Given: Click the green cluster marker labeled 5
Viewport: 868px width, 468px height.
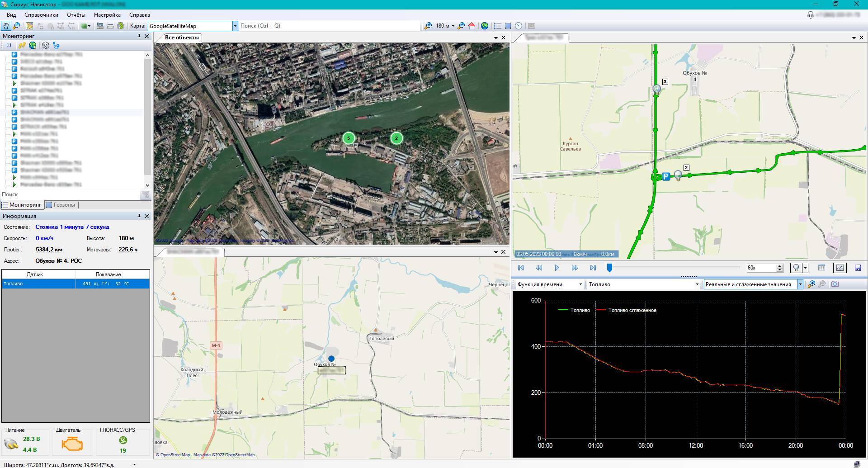Looking at the screenshot, I should [x=348, y=138].
